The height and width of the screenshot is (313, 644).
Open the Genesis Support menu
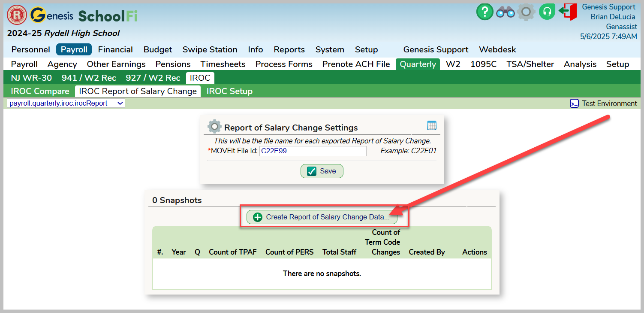(436, 50)
